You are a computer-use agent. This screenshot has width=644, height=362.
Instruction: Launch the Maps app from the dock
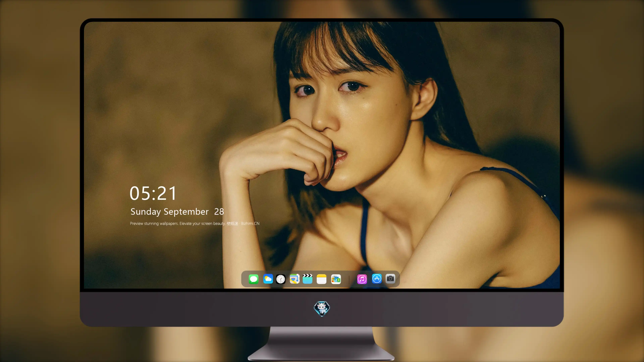click(x=294, y=279)
